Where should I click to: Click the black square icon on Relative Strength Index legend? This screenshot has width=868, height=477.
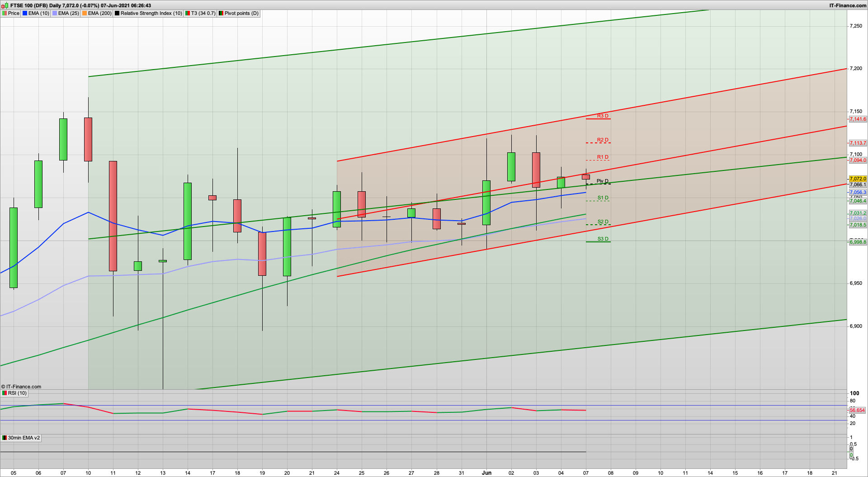point(116,13)
